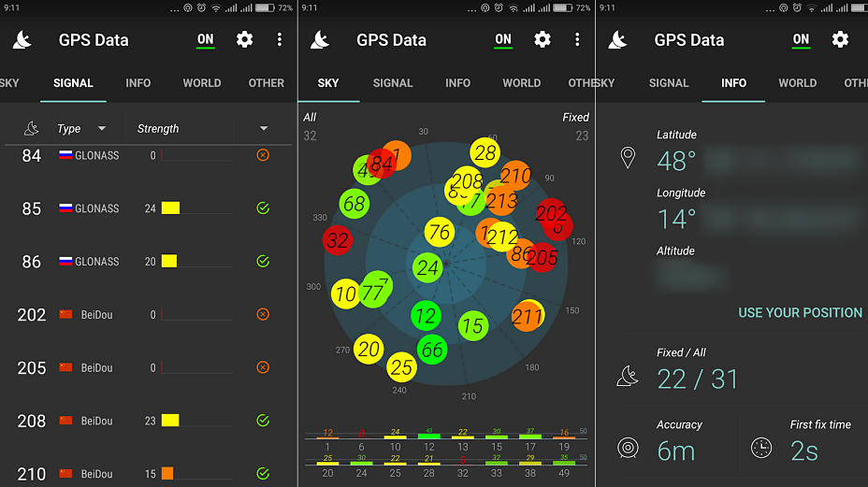Click the fixed check icon for satellite 208
This screenshot has width=868, height=487.
[263, 421]
